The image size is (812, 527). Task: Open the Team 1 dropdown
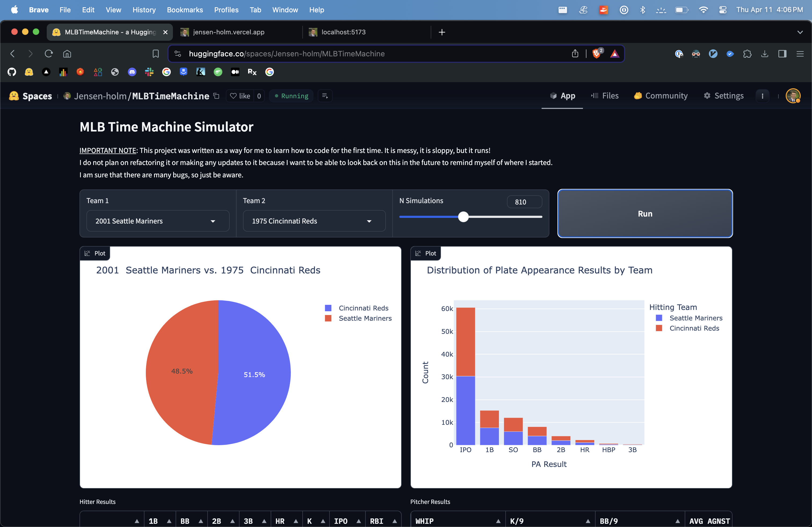click(158, 221)
